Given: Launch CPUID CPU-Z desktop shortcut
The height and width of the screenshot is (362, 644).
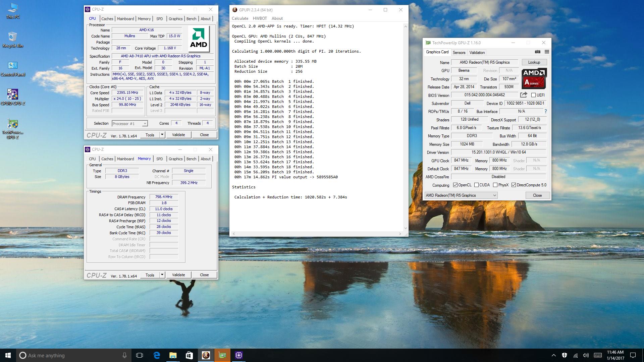Looking at the screenshot, I should pyautogui.click(x=13, y=97).
